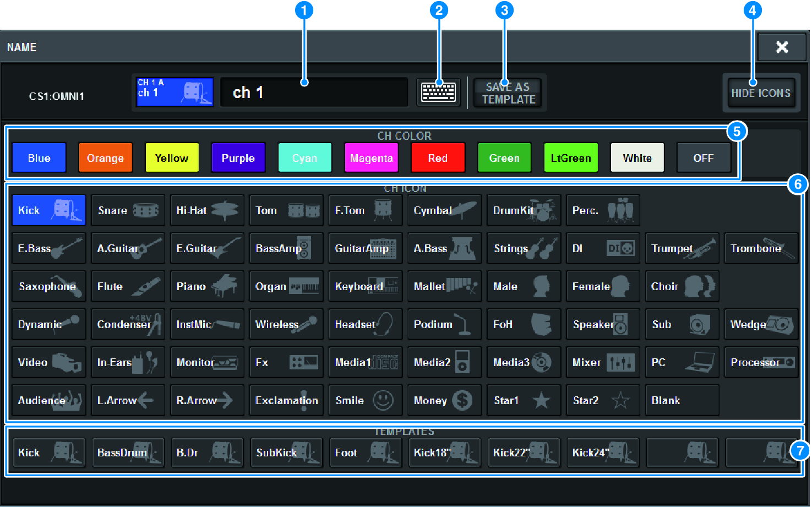Screen dimensions: 812x507
Task: Choose the LtGreen channel color
Action: (x=570, y=158)
